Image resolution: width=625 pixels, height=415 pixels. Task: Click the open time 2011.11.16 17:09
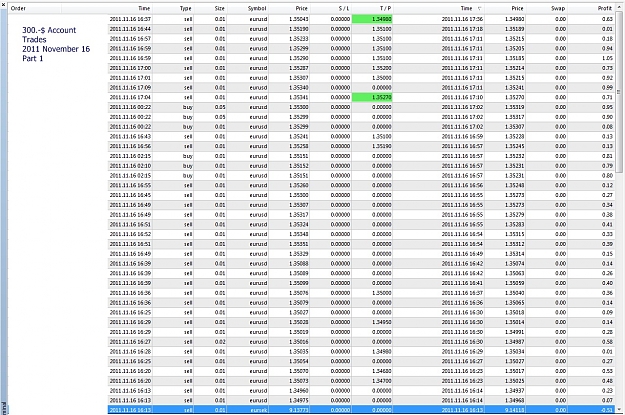130,88
